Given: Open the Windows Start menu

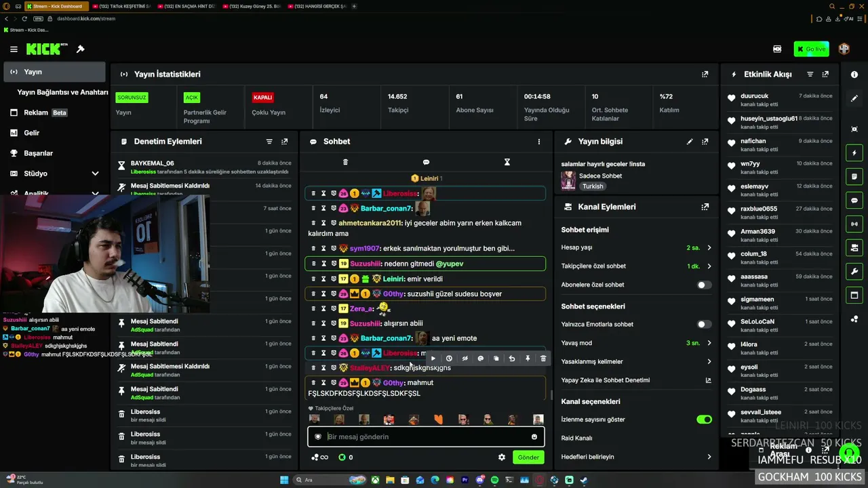Looking at the screenshot, I should [283, 480].
